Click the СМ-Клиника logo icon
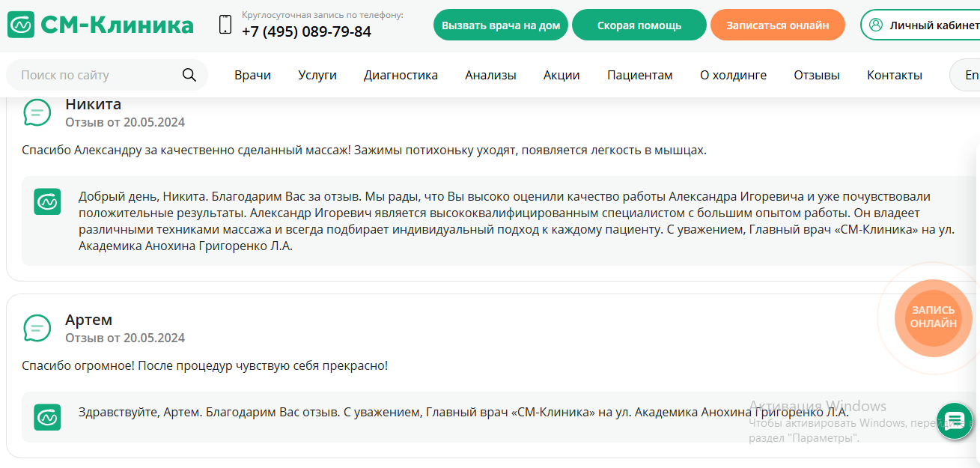The width and height of the screenshot is (980, 468). point(20,23)
